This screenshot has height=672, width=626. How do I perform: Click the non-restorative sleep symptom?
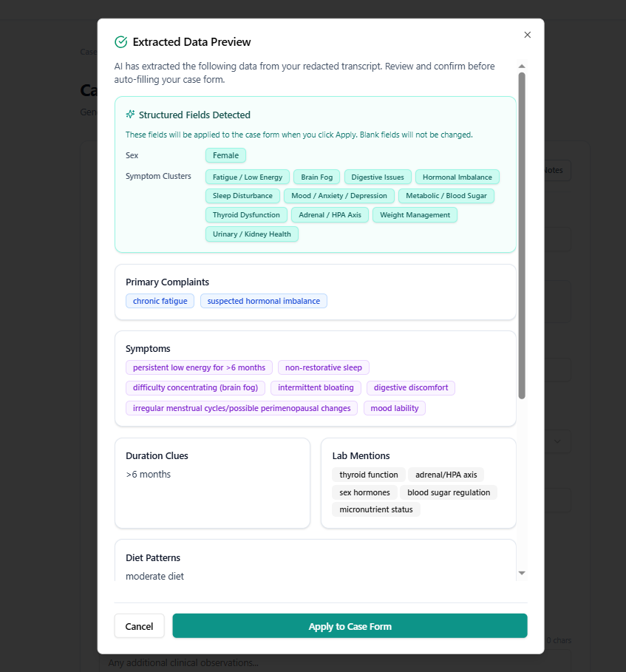pos(324,367)
